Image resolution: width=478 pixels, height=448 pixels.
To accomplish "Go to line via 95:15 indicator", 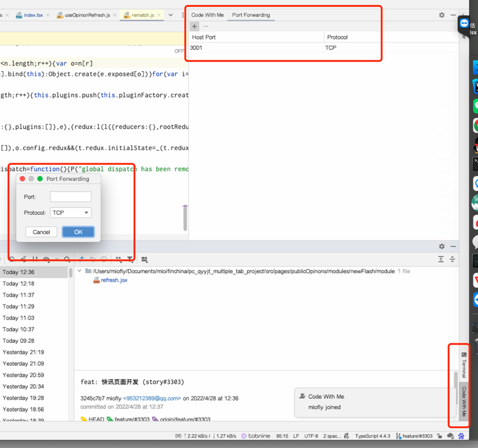I will (x=282, y=436).
